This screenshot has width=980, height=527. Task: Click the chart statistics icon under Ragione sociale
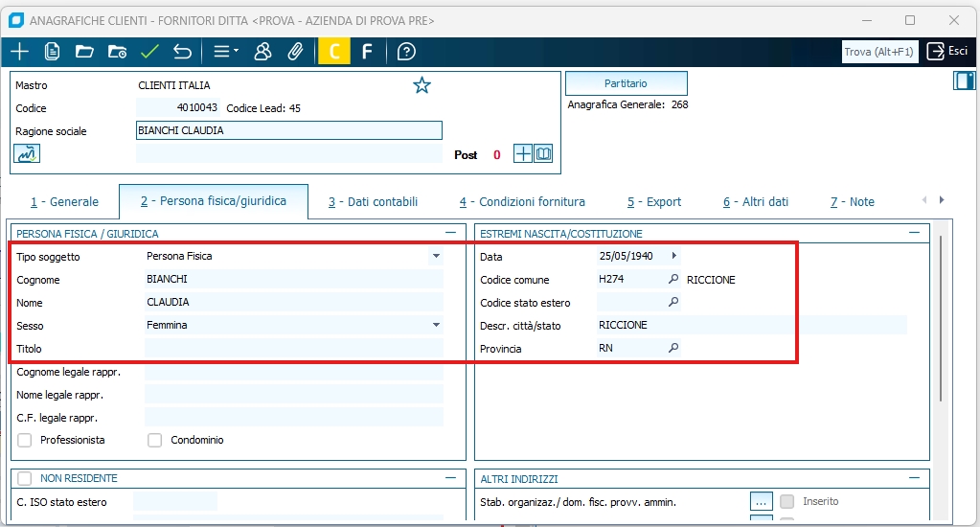point(27,153)
